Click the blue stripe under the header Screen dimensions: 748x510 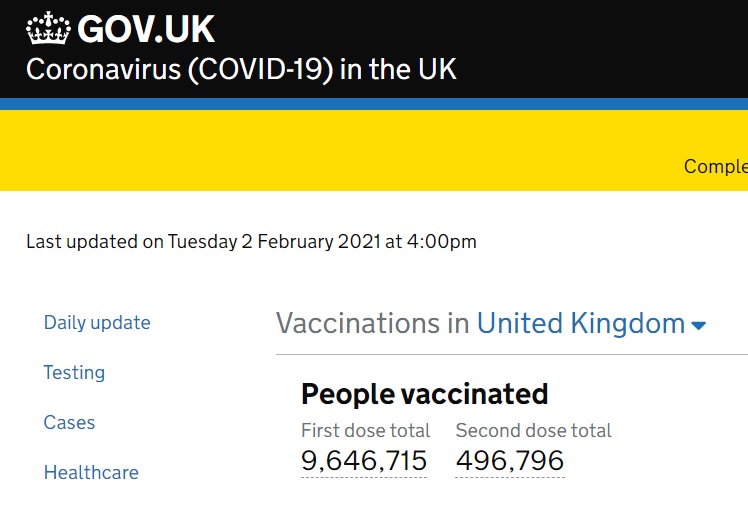(374, 104)
